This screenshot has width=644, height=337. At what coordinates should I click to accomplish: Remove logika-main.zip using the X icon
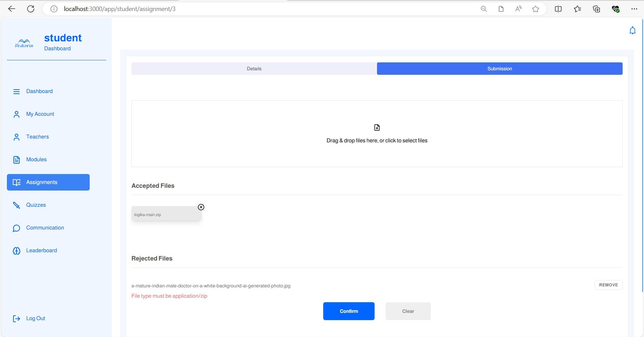coord(201,207)
